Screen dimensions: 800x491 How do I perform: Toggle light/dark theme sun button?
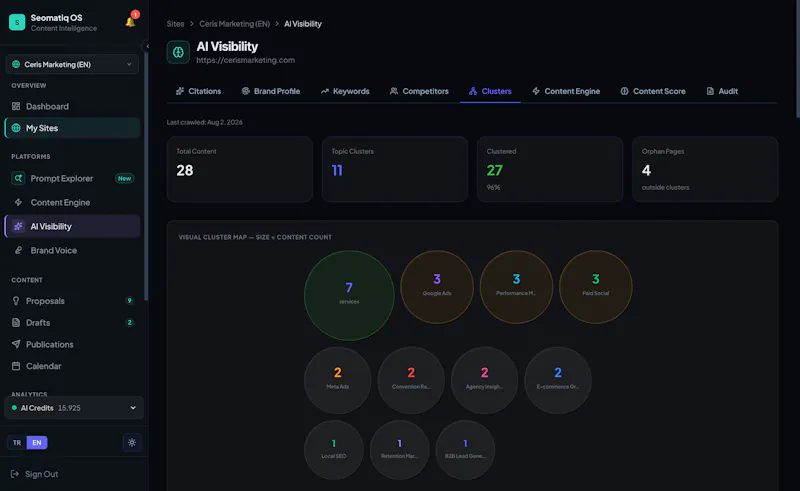click(132, 443)
